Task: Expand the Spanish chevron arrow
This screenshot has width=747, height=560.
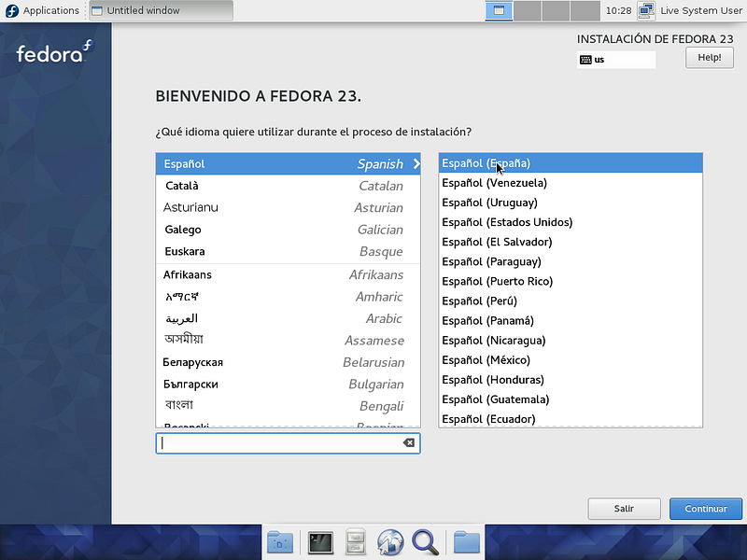Action: (416, 164)
